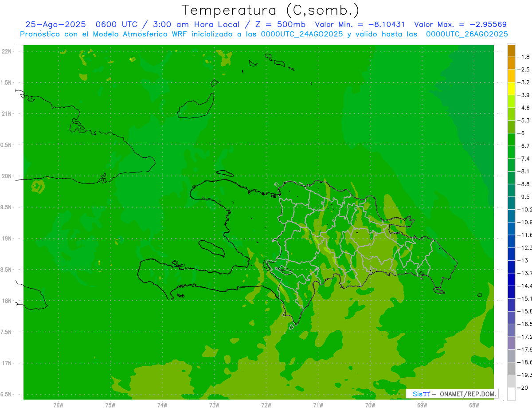532x411 pixels.
Task: Click the '20N' latitude label
Action: pos(7,176)
